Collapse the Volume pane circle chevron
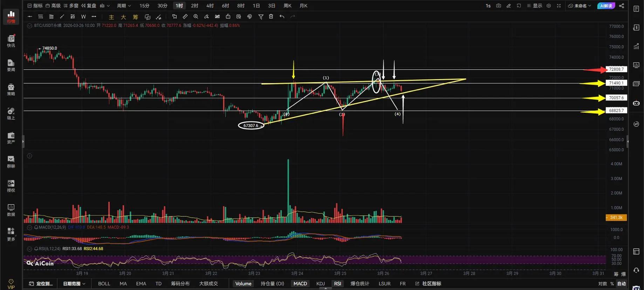Viewport: 644px width, 290px height. (x=29, y=156)
